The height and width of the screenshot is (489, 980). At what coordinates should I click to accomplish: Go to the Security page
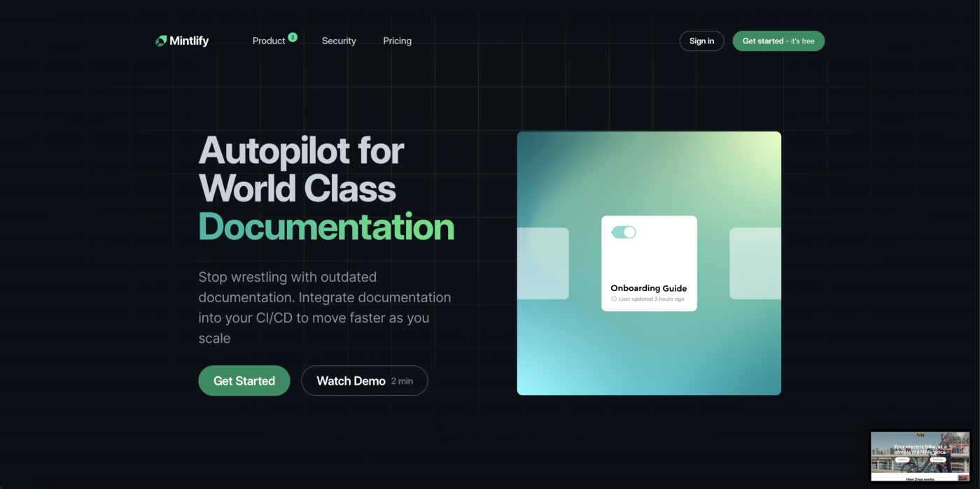pos(339,41)
